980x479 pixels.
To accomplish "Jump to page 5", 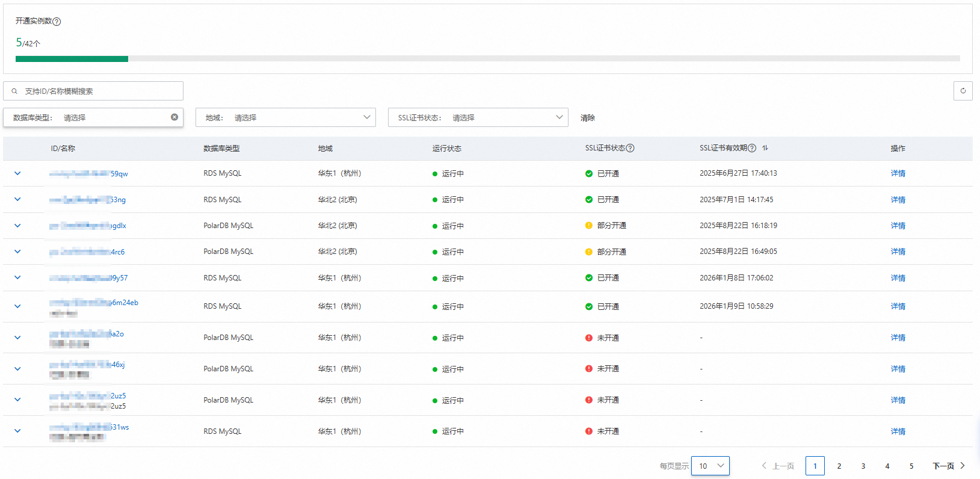I will [911, 466].
